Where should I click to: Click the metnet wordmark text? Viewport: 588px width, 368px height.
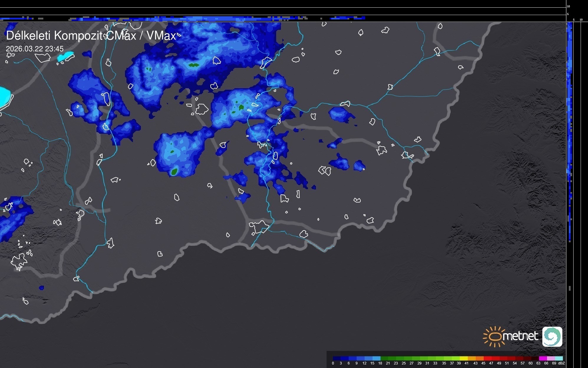[x=520, y=336]
